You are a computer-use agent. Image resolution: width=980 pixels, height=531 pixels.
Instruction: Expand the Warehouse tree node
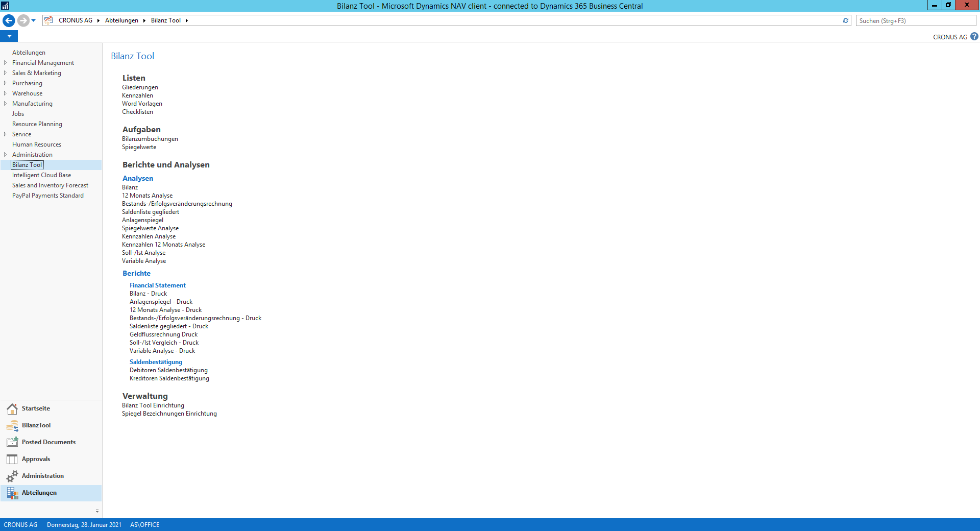pos(5,93)
